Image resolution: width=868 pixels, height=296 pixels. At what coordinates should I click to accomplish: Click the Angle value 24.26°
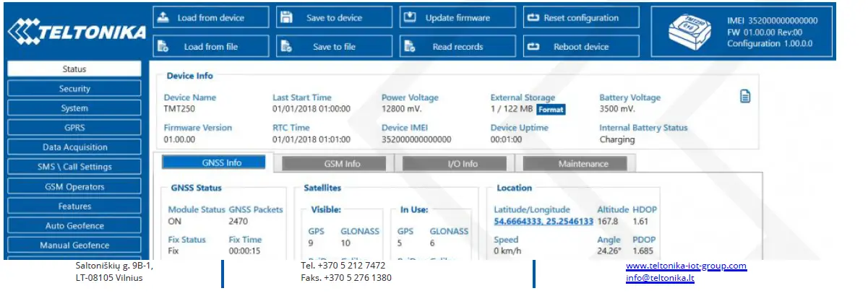609,251
